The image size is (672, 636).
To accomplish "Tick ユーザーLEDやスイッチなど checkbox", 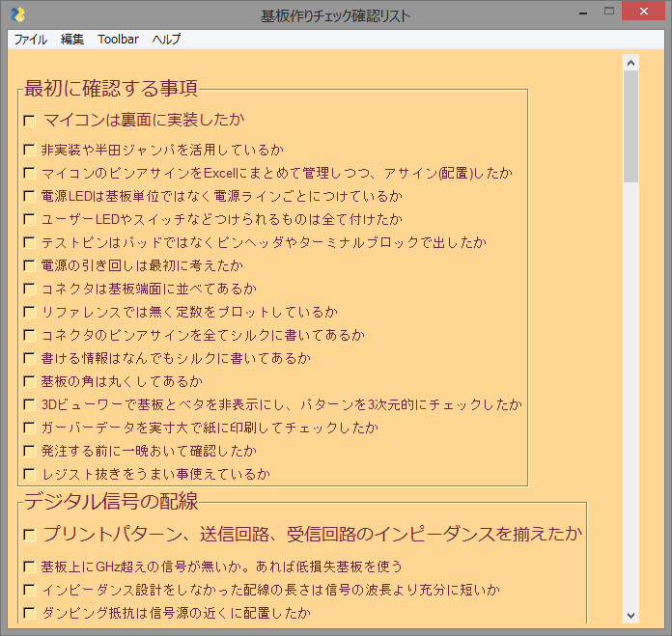I will [29, 219].
